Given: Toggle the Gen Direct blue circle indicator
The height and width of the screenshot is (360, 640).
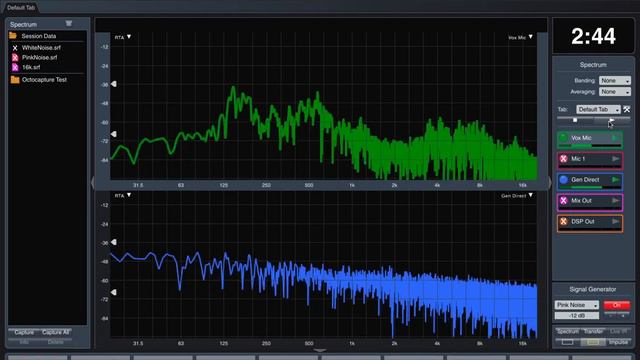Looking at the screenshot, I should coord(564,180).
